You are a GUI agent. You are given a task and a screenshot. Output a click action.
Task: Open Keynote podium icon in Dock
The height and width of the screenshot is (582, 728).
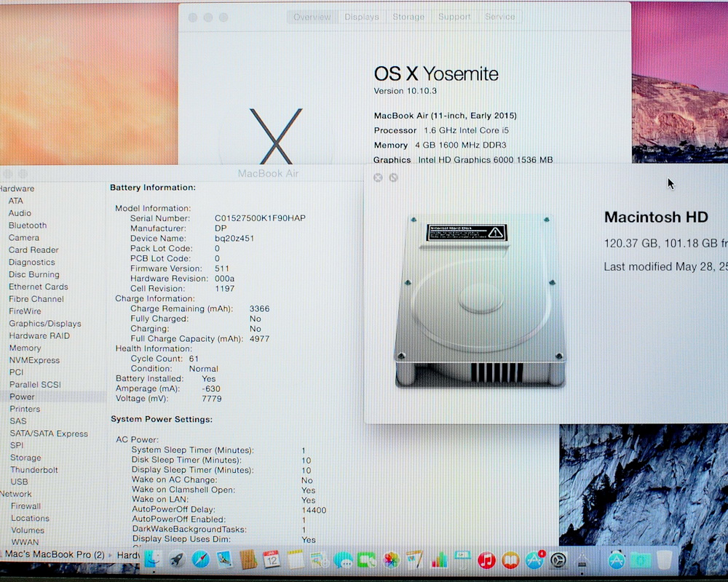click(x=462, y=559)
